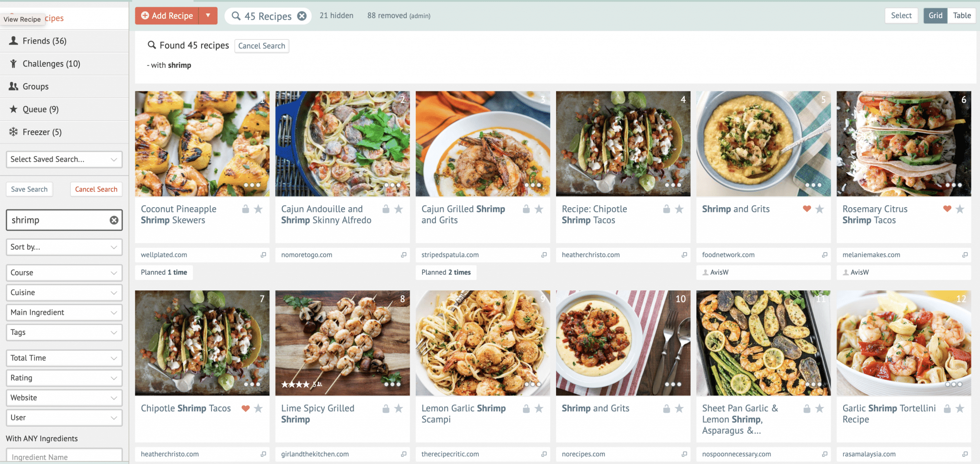Click the star icon on Coconut Pineapple Shrimp Skewers
Screen dimensions: 980x464
coord(258,209)
